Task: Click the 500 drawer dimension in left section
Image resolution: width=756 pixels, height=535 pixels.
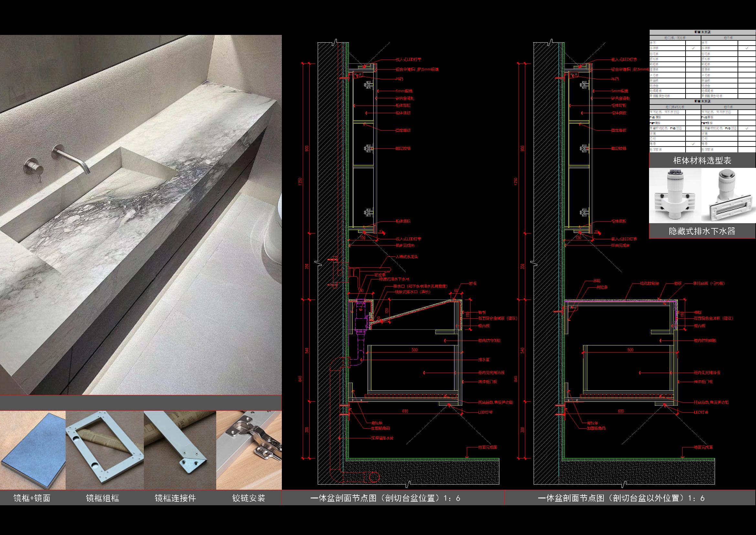Action: coord(415,350)
